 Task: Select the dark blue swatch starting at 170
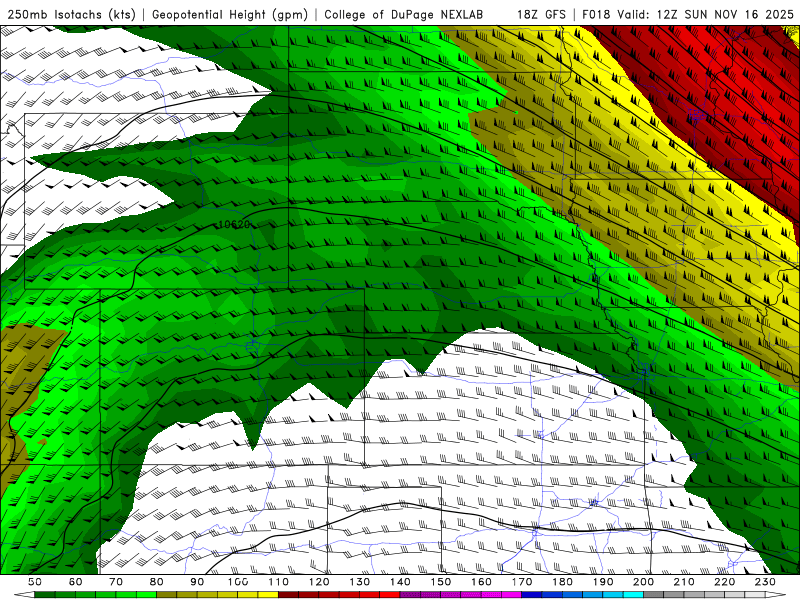(x=532, y=595)
